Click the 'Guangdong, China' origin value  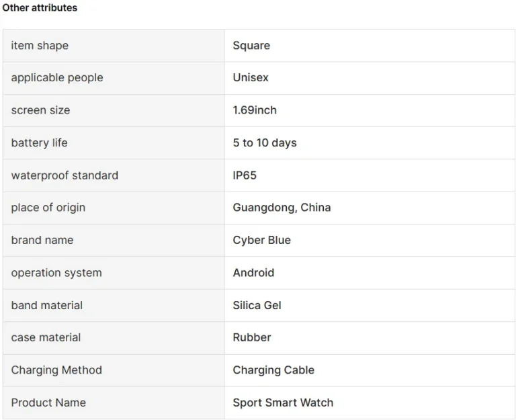[282, 208]
